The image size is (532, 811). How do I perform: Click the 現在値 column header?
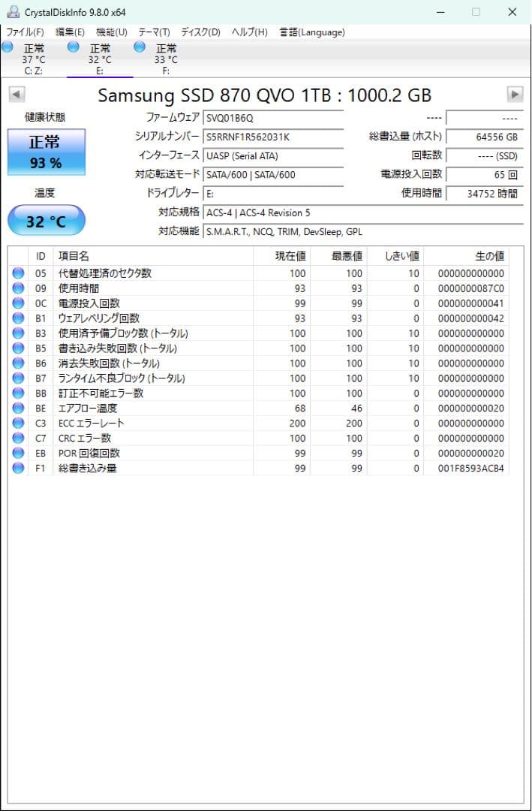coord(282,256)
